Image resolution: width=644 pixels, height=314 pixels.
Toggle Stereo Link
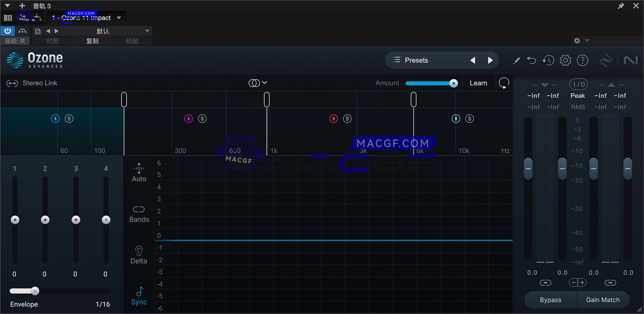coord(12,83)
